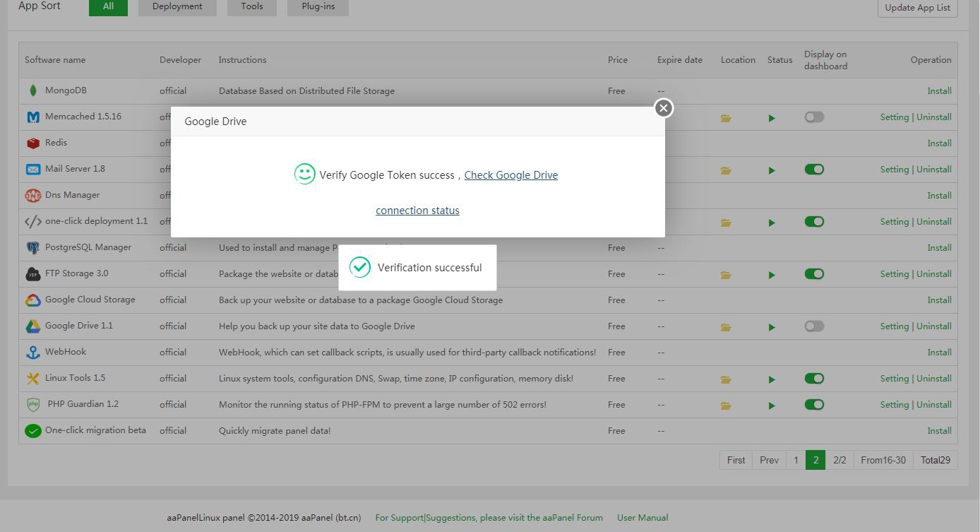Click the MongoDB leaf icon
This screenshot has height=532, width=980.
click(x=32, y=90)
